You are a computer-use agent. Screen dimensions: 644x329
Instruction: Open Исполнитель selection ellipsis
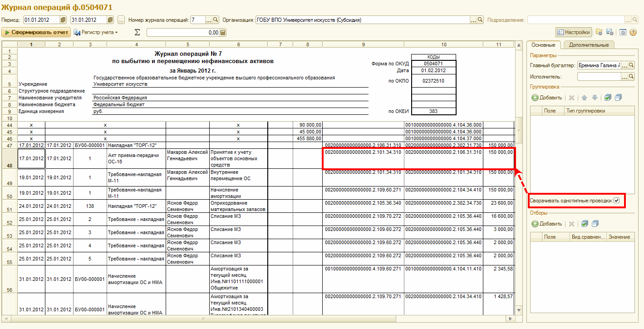click(624, 77)
